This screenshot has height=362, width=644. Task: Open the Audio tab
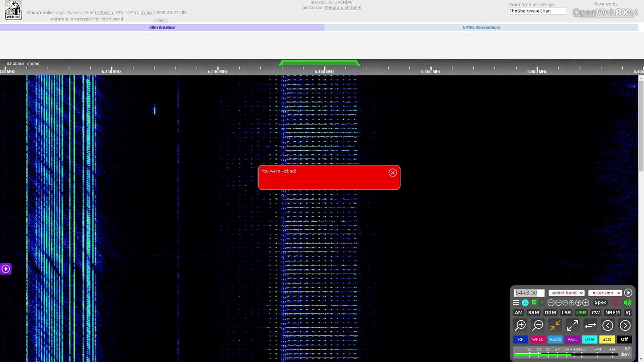pyautogui.click(x=555, y=339)
